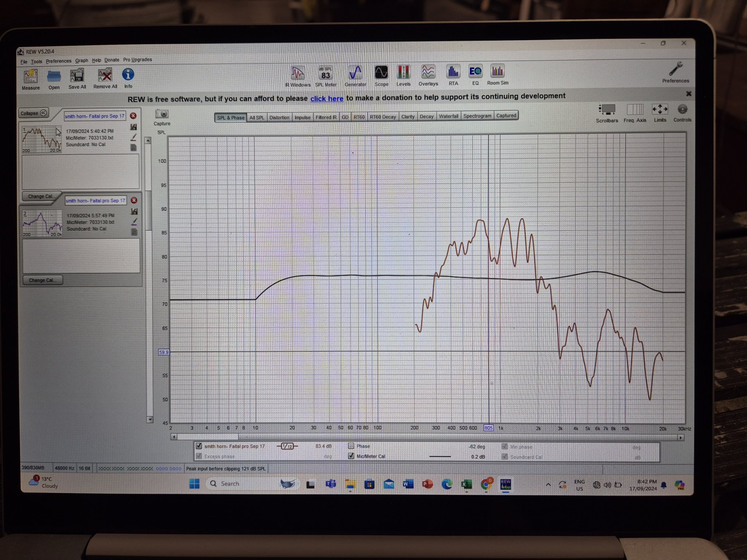Image resolution: width=747 pixels, height=560 pixels.
Task: Open the Tools menu
Action: coord(36,61)
